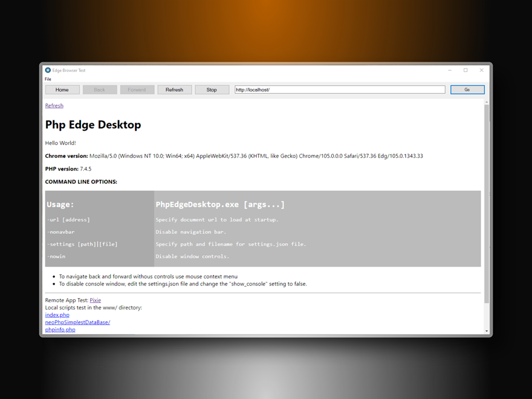Close the Edge Browser Test window
Image resolution: width=532 pixels, height=399 pixels.
pos(481,70)
